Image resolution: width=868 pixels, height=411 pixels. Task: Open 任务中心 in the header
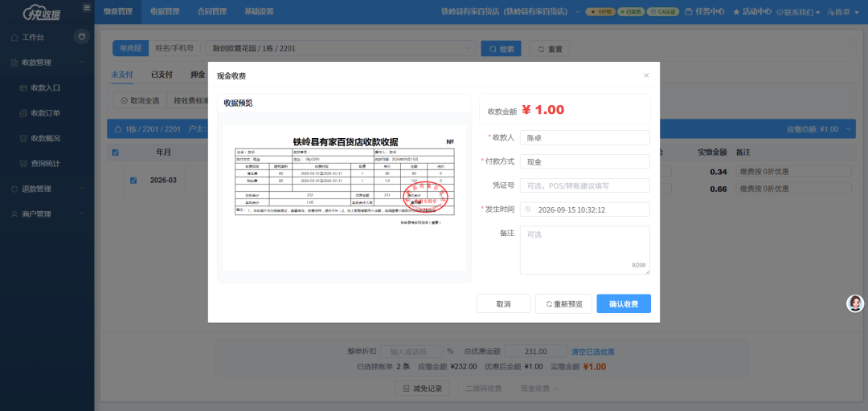704,11
